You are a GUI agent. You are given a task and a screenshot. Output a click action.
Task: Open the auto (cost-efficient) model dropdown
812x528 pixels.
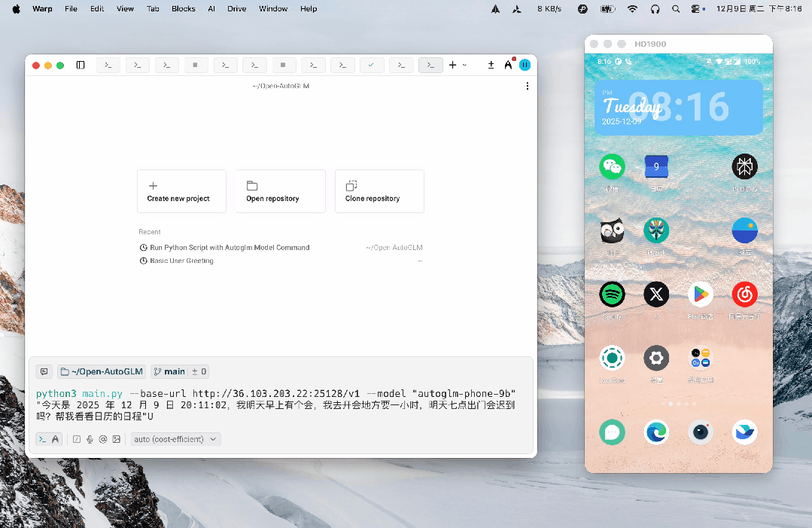[x=175, y=439]
